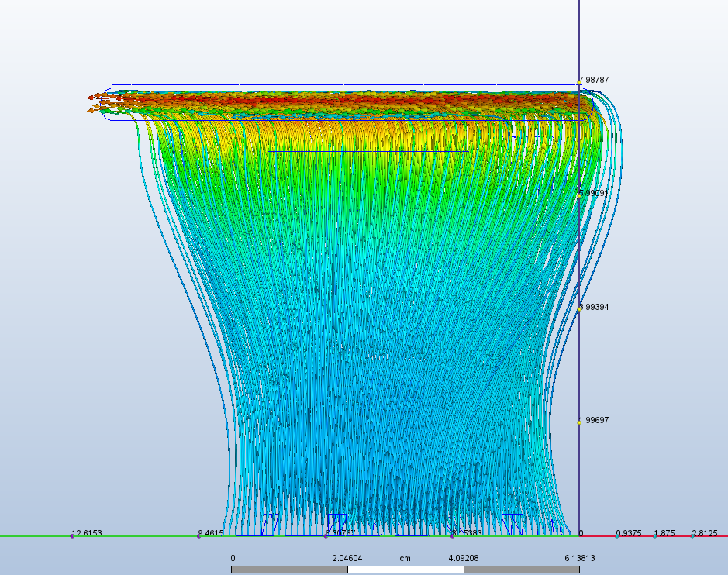The image size is (728, 575).
Task: Pick the 3.15383 tick on green axis
Action: pos(453,535)
